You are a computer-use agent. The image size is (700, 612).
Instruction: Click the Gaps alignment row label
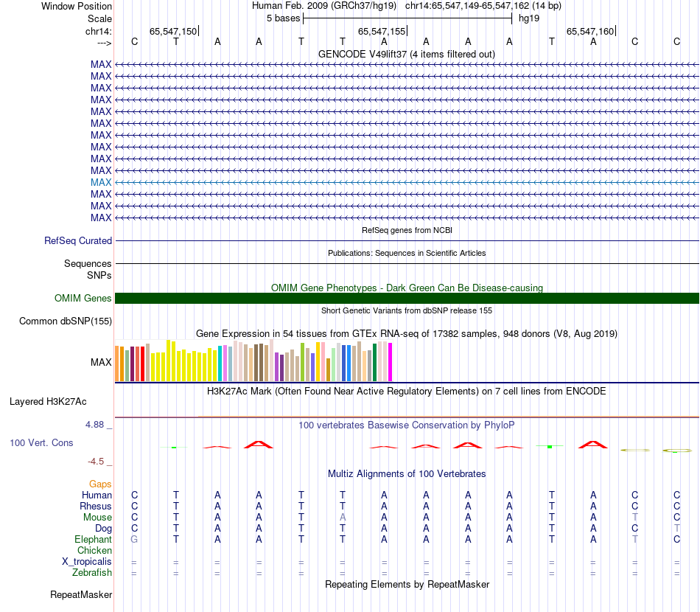pyautogui.click(x=100, y=484)
